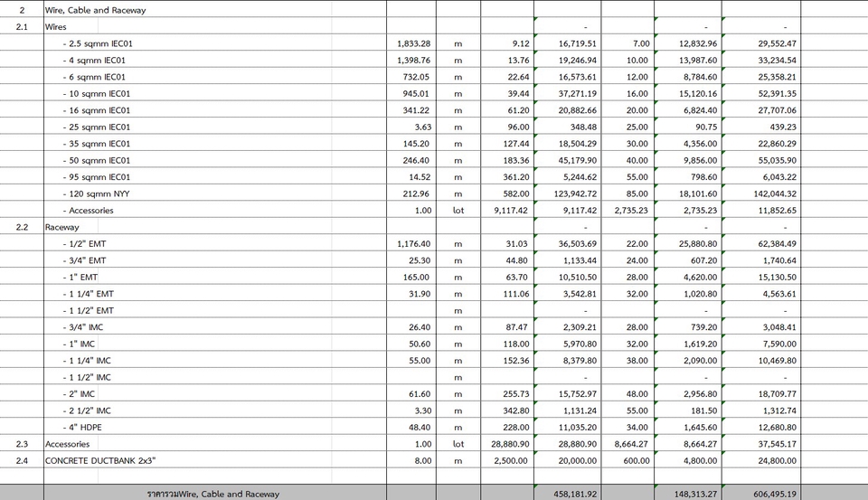
Task: Select the unit price cell showing 582.00
Action: [516, 193]
